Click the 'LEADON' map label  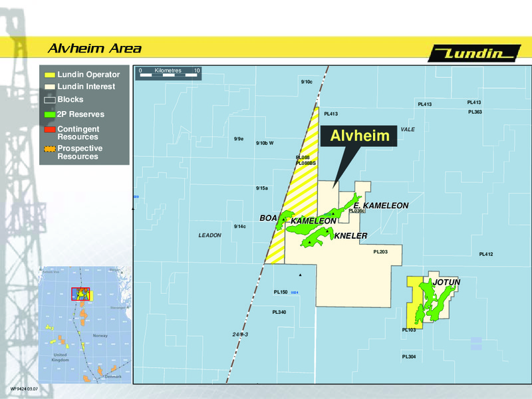click(x=209, y=235)
